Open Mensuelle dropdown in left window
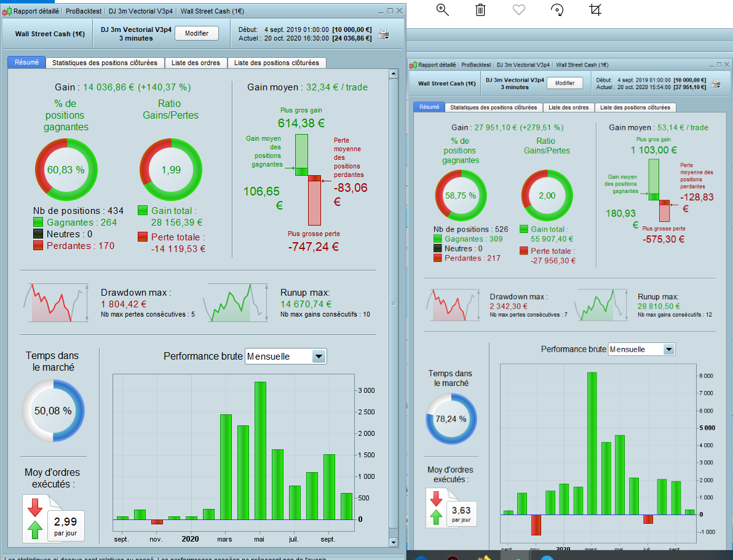 pos(285,356)
